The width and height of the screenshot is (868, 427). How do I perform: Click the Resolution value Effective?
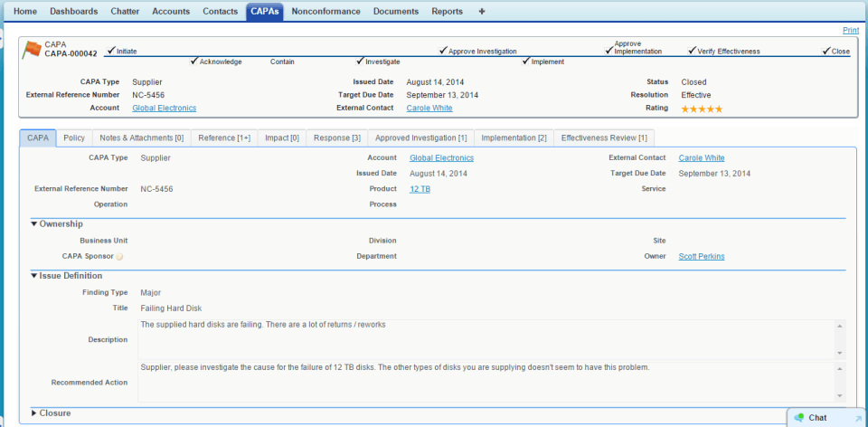[x=696, y=95]
